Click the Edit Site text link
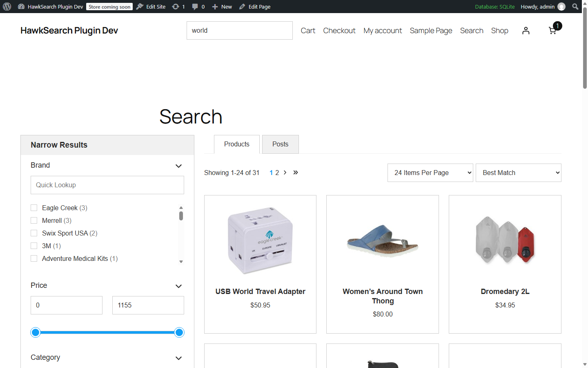The image size is (588, 368). pos(156,7)
